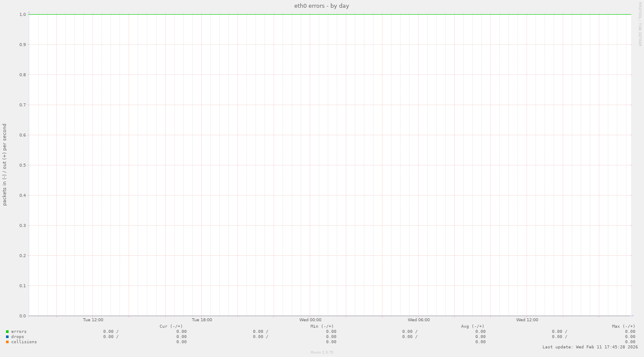644x357 pixels.
Task: Click the Munin 2.0.75 footer label
Action: (x=321, y=352)
